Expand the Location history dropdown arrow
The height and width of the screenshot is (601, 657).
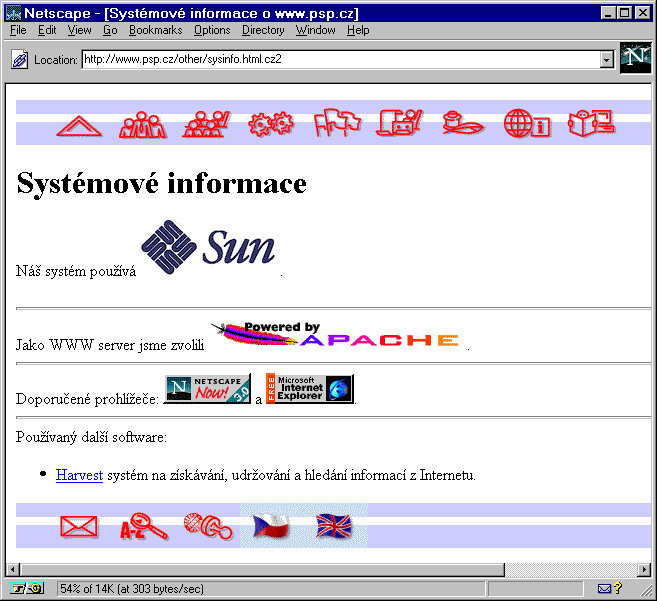pos(607,60)
